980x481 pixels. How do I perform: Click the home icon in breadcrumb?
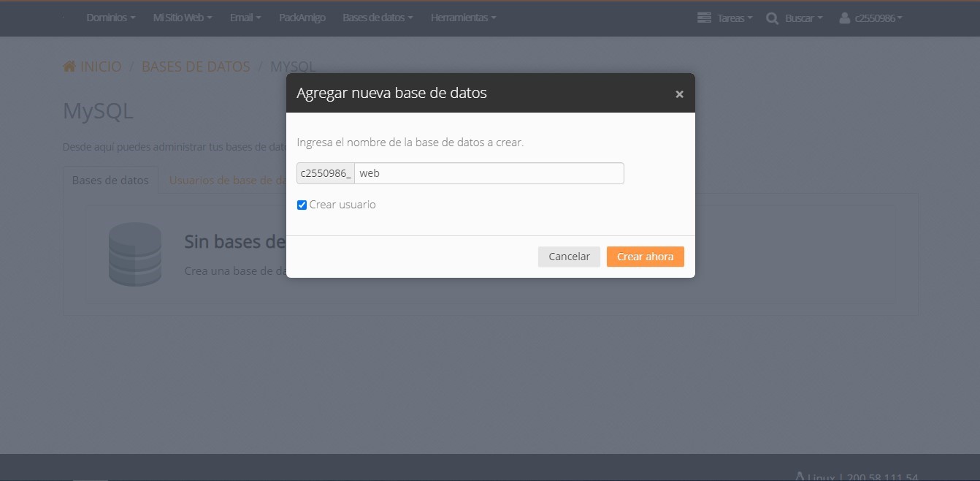point(69,67)
